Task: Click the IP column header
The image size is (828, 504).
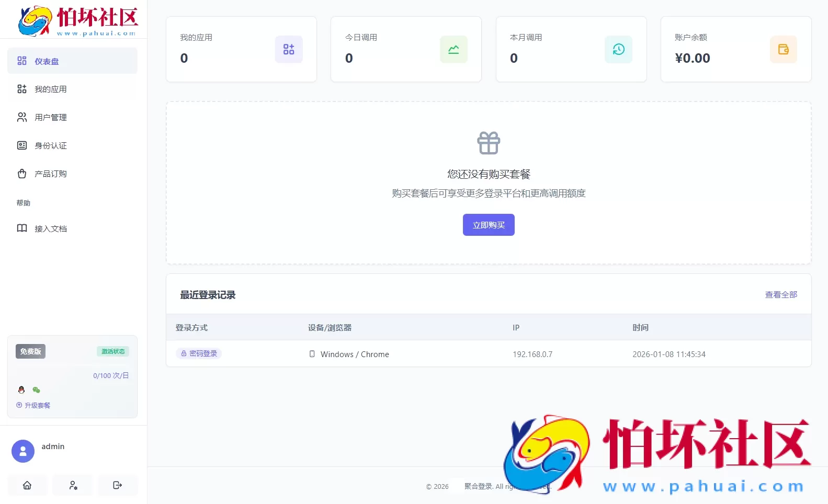Action: pyautogui.click(x=516, y=328)
